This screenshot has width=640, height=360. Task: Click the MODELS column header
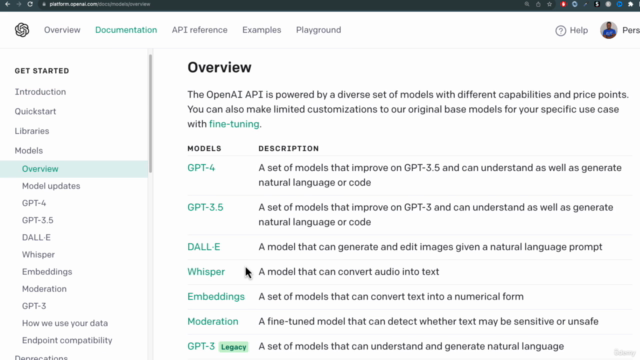204,149
